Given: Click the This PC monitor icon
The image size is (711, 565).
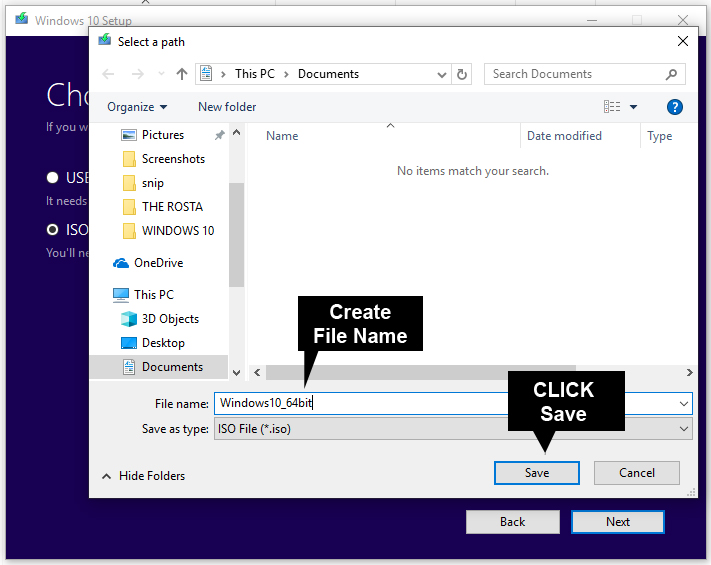Looking at the screenshot, I should tap(121, 295).
